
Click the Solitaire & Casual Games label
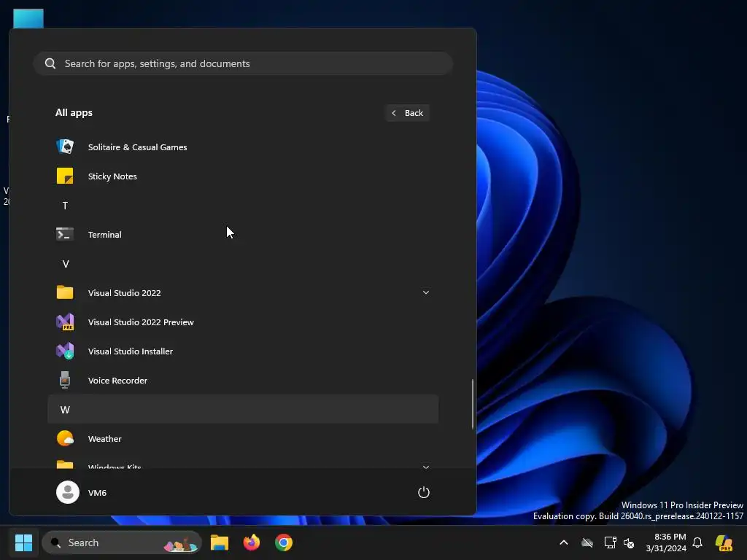[137, 147]
